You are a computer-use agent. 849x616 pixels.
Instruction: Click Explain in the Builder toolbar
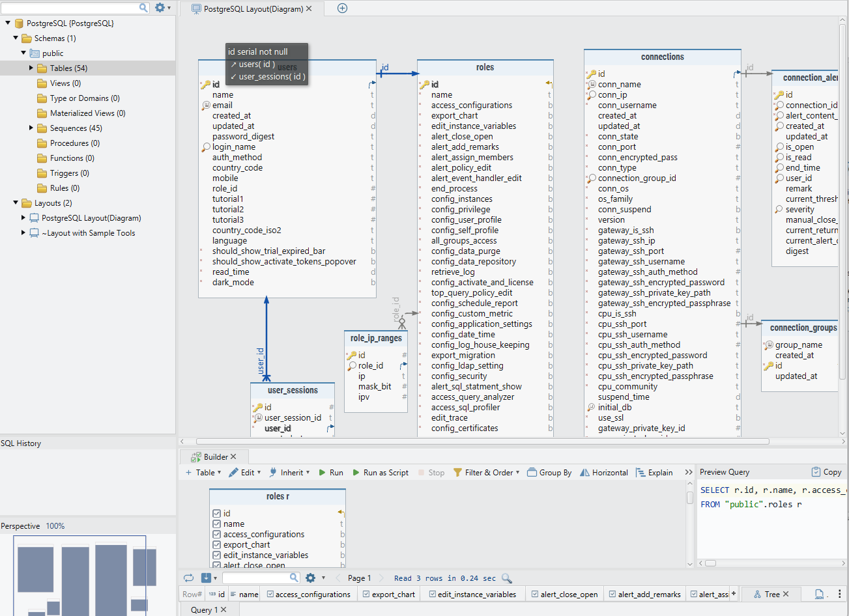654,473
